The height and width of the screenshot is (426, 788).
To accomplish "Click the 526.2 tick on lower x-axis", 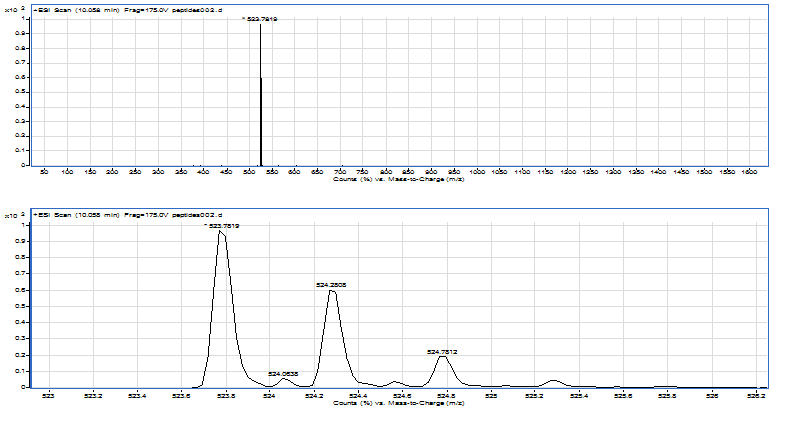I will (756, 395).
